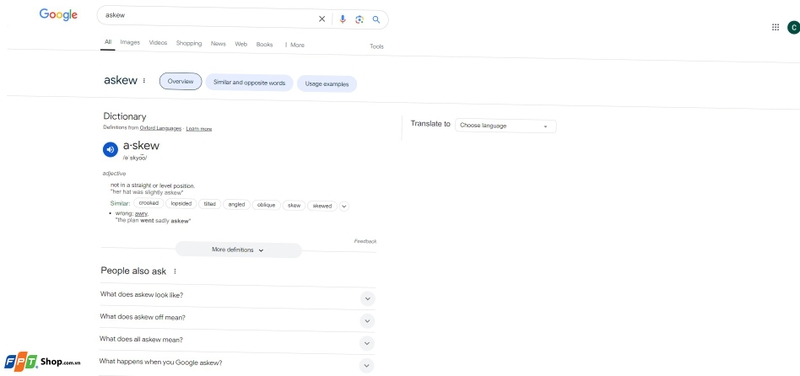Expand What does all askew mean question

coord(237,341)
